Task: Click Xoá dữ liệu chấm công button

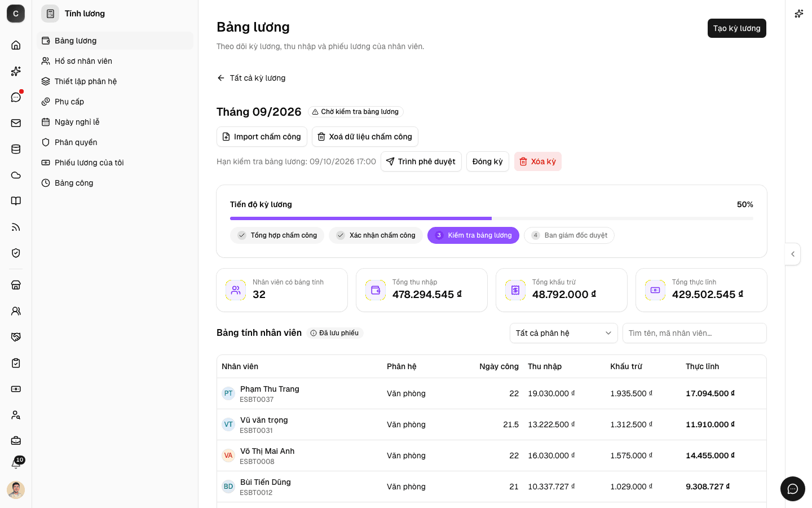Action: coord(365,137)
